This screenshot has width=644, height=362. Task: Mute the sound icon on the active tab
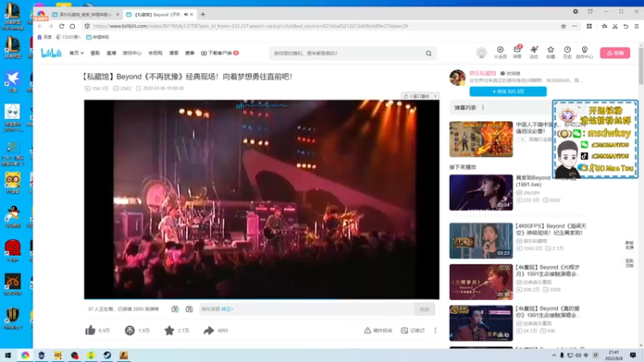click(x=186, y=14)
